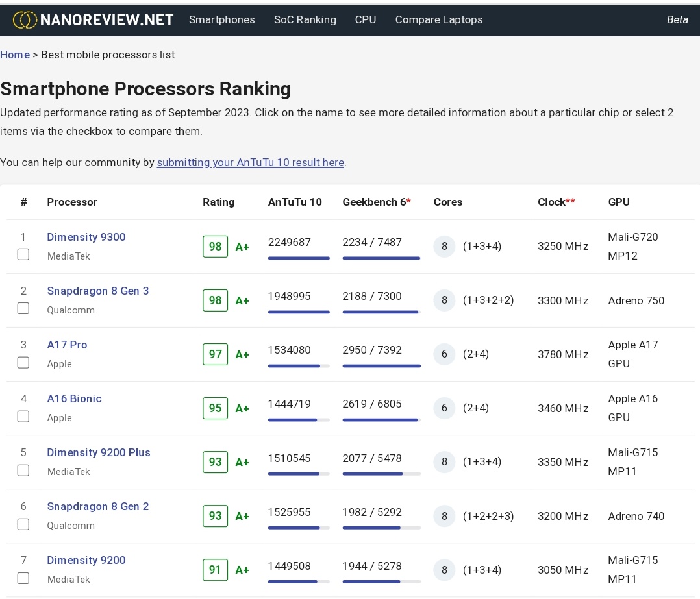Tick the Dimensity 9200 Plus checkbox
Image resolution: width=700 pixels, height=599 pixels.
[23, 471]
